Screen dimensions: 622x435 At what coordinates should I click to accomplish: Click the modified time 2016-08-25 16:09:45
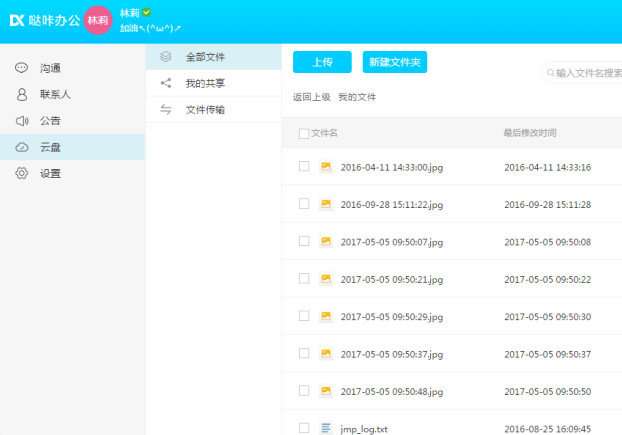[547, 429]
